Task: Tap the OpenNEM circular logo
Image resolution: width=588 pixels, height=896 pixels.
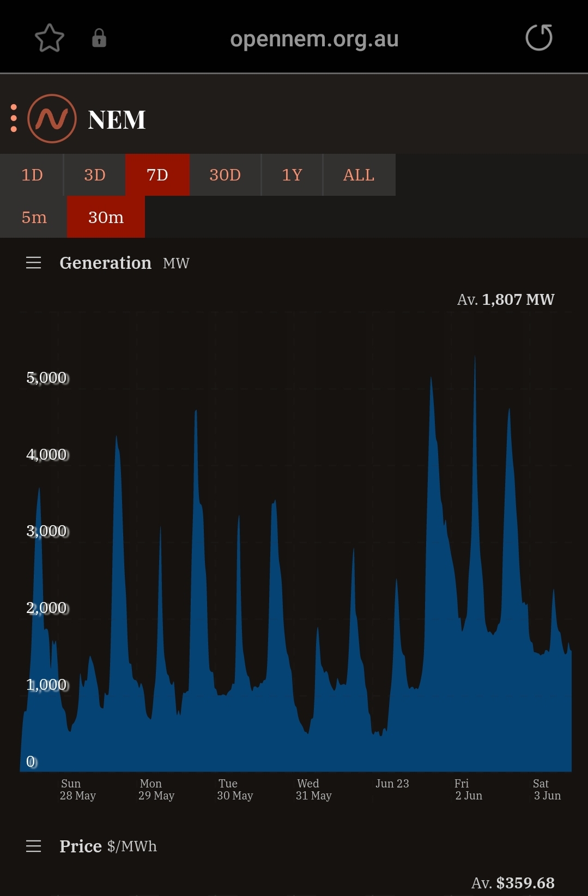Action: [52, 119]
